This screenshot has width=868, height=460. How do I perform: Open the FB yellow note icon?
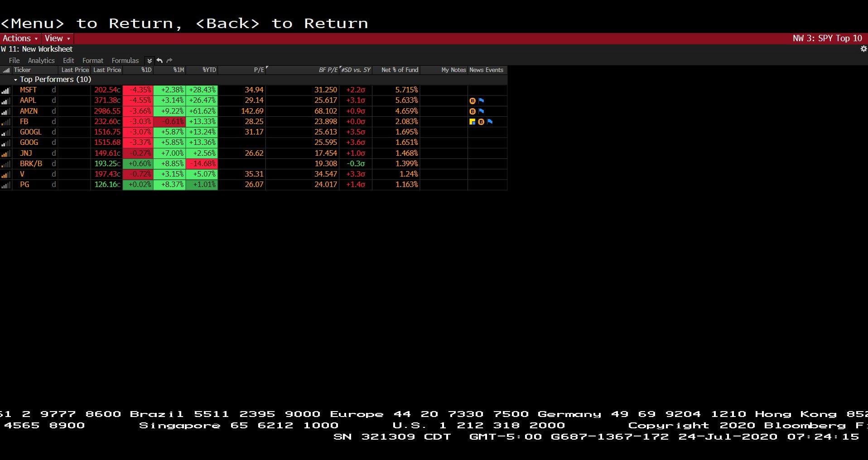click(473, 122)
